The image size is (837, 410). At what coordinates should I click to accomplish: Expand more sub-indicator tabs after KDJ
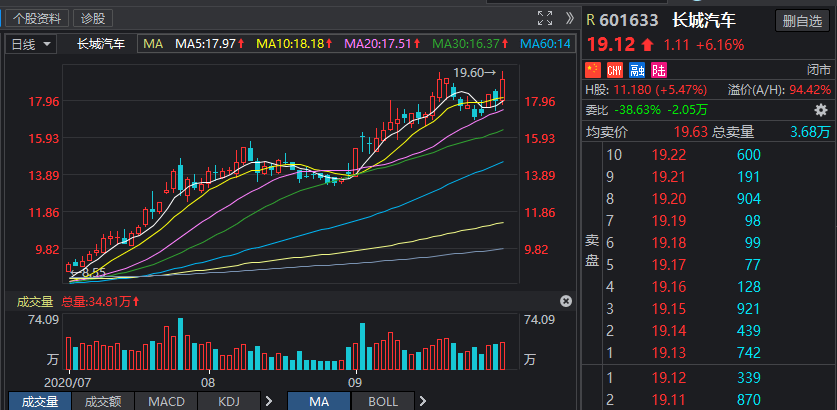point(269,401)
